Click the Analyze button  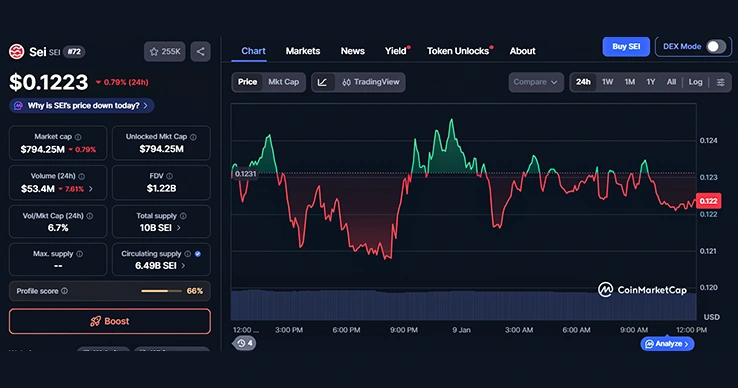point(667,344)
